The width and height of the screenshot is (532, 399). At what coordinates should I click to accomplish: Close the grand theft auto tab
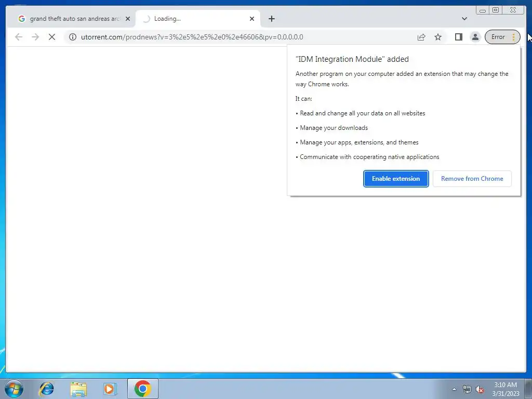tap(128, 19)
